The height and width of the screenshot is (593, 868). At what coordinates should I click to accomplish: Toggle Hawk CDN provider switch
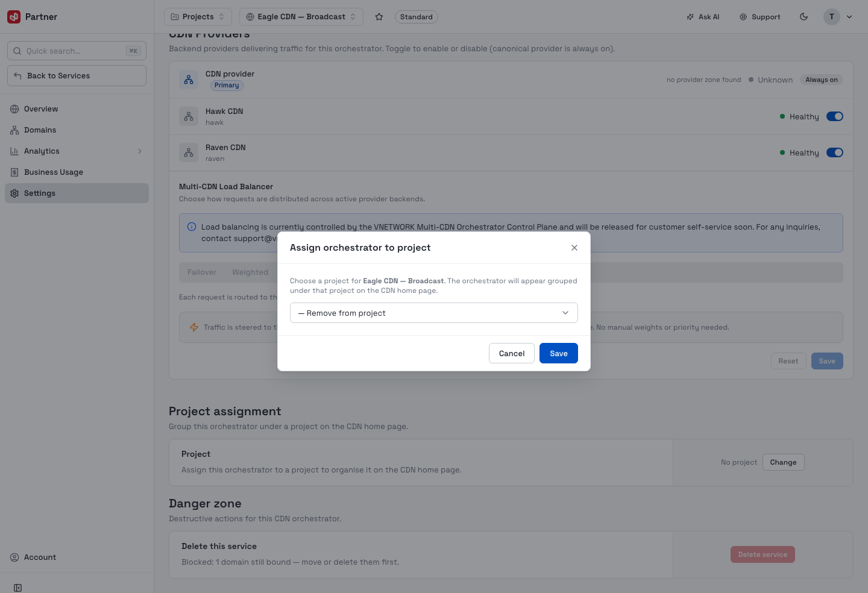tap(835, 116)
